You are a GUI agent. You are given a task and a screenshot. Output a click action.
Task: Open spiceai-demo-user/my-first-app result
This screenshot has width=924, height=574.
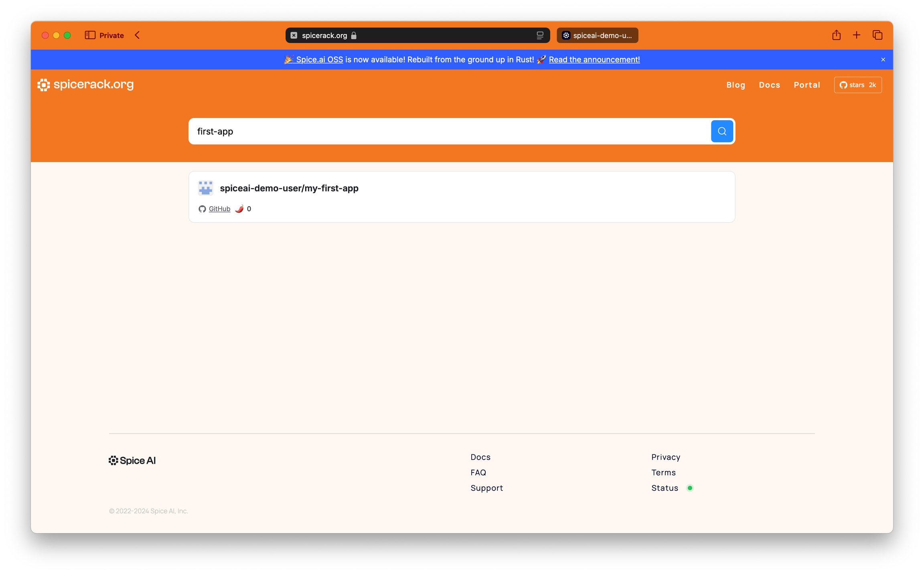pos(289,188)
